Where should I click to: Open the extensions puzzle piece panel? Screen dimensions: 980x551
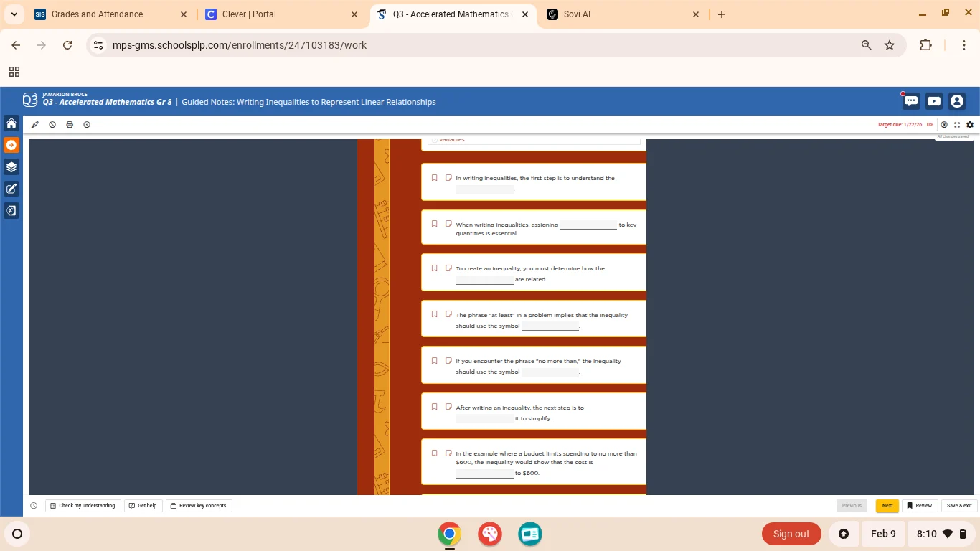925,44
